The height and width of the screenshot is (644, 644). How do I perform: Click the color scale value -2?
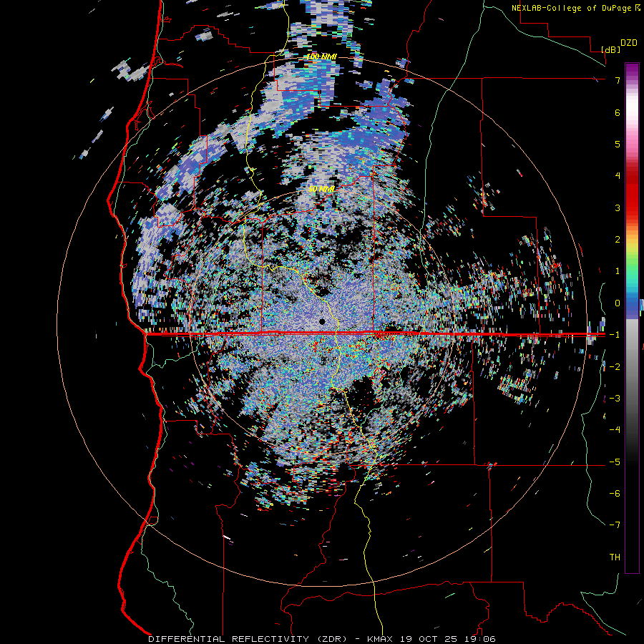point(615,367)
